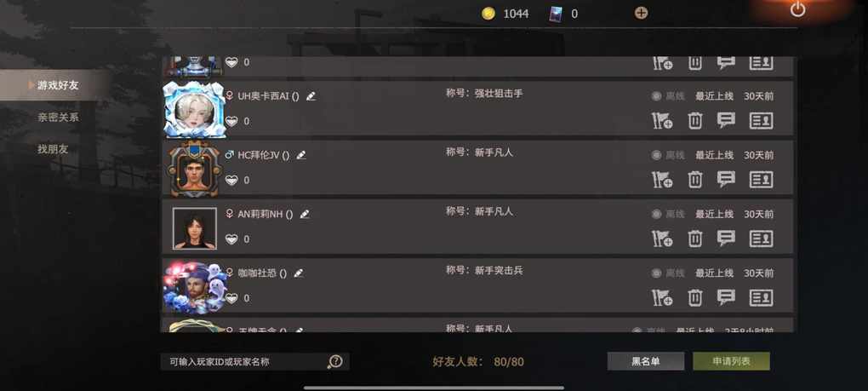
Task: Open the 申请列表 request list
Action: pos(731,362)
